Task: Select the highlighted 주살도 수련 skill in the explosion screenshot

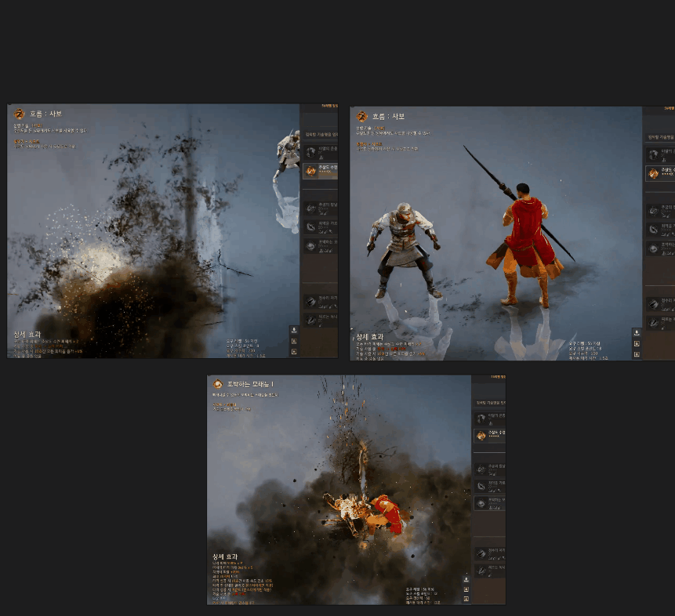Action: 321,171
